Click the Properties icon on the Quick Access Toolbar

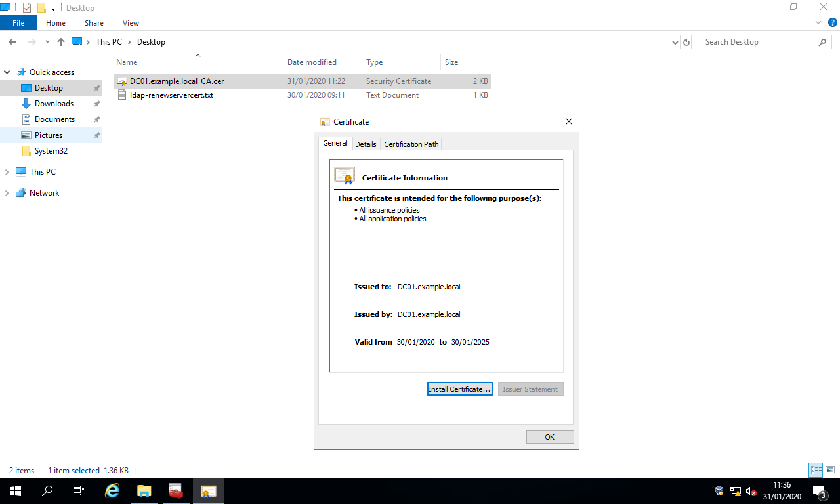[26, 7]
